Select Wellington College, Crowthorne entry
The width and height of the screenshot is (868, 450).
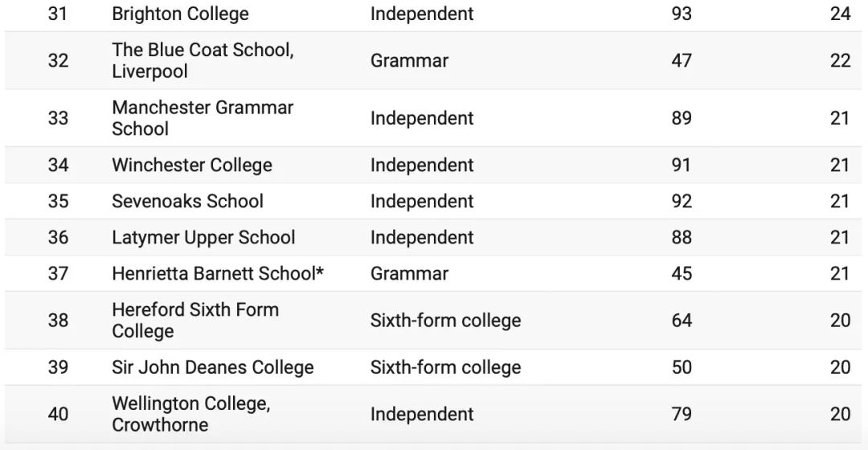191,414
